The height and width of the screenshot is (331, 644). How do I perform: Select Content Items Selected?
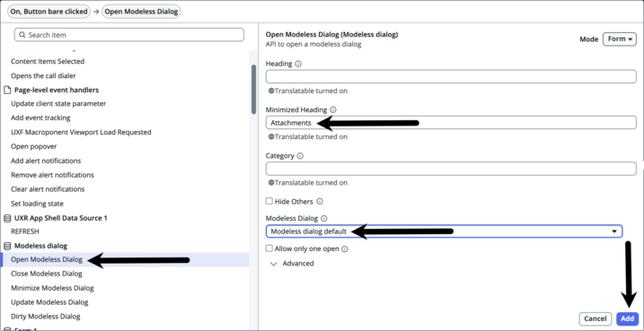(x=48, y=62)
